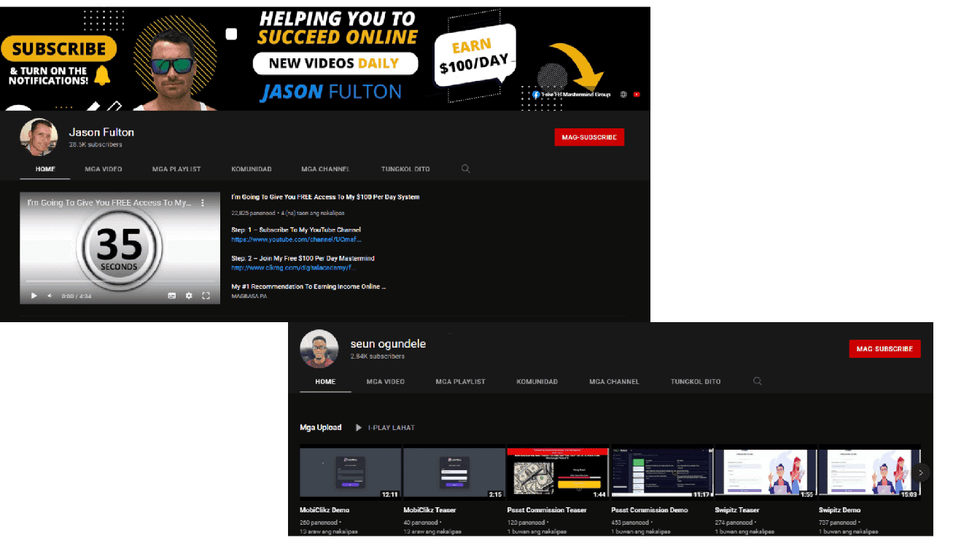Viewport: 980px width, 551px height.
Task: Click I-PLAY LAHAT play all button
Action: (385, 428)
